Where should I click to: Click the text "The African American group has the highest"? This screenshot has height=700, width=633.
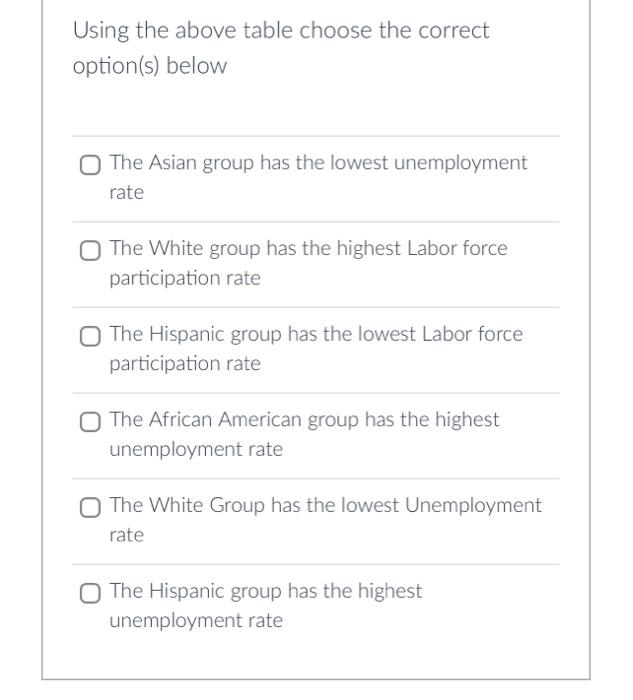point(304,419)
